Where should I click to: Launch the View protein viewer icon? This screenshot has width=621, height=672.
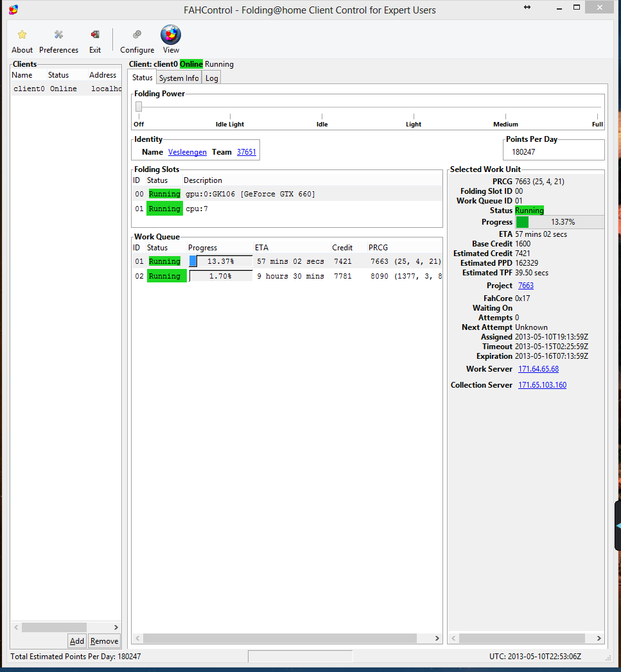coord(171,39)
